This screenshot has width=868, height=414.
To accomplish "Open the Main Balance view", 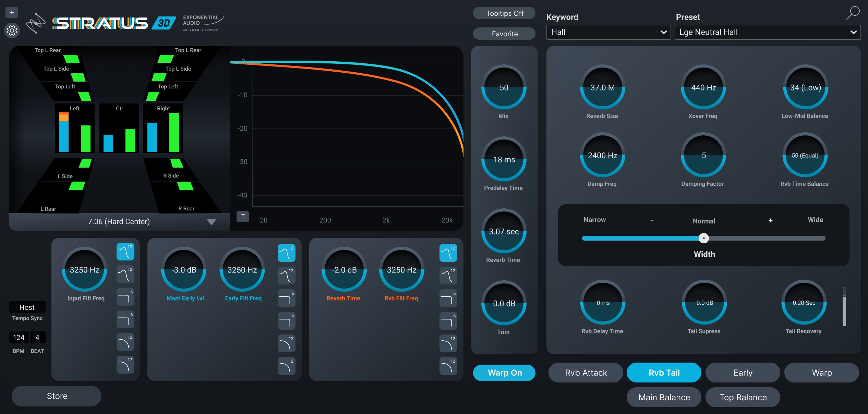I will click(664, 397).
